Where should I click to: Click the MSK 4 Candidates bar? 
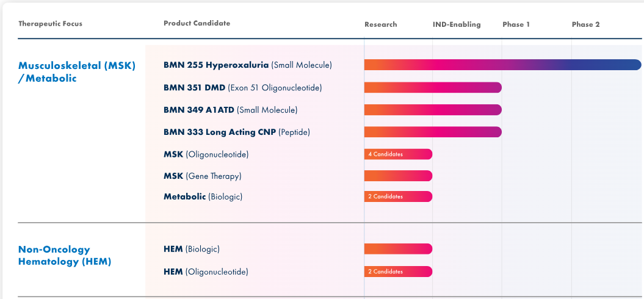398,154
